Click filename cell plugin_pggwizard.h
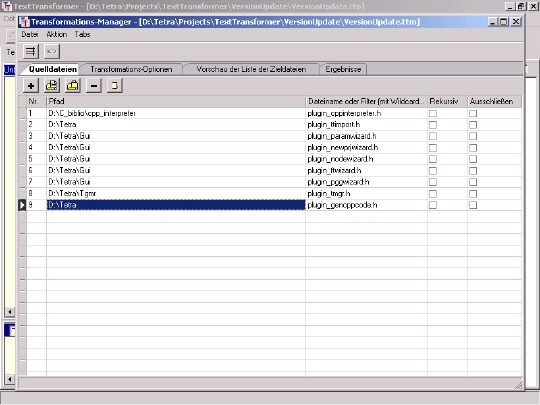Image resolution: width=540 pixels, height=405 pixels. pyautogui.click(x=366, y=182)
